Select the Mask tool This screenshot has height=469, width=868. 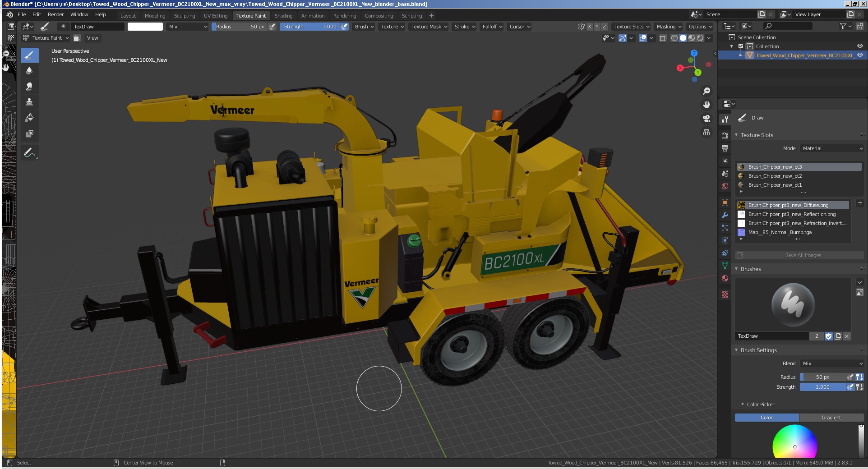click(x=29, y=133)
